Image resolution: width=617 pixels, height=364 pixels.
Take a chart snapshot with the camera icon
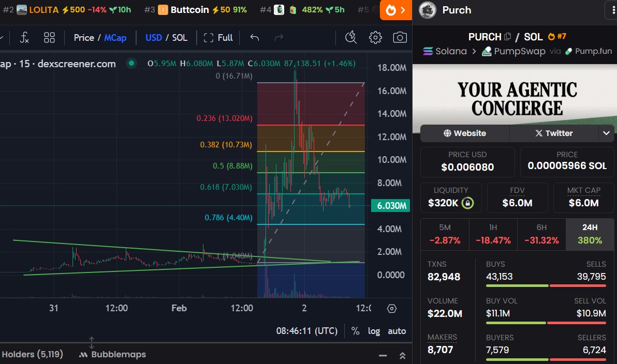pos(400,38)
